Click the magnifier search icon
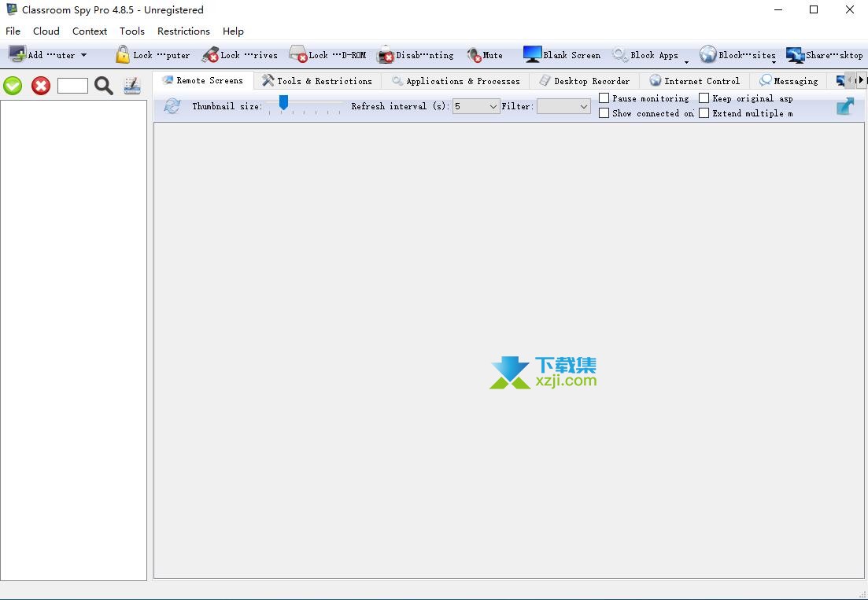 tap(104, 86)
